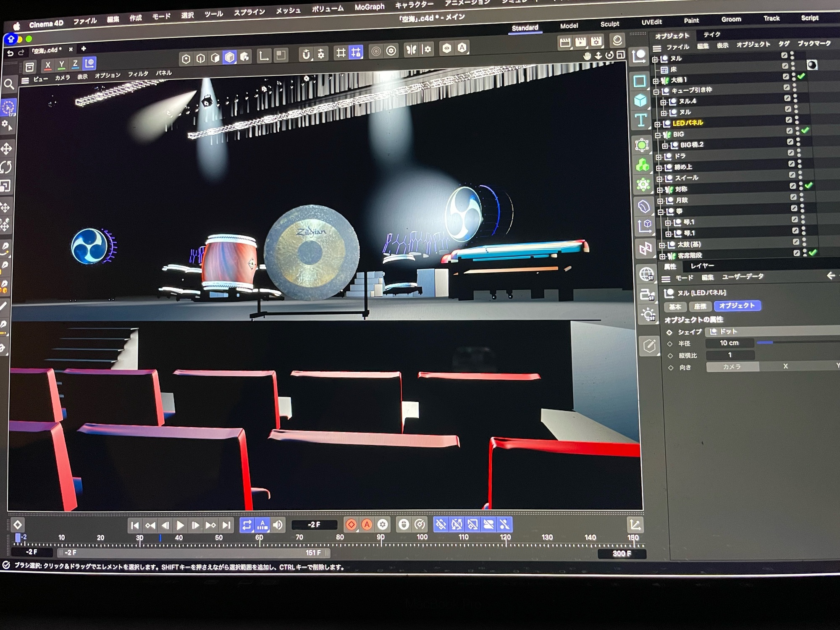Toggle green checkmark for 対称 object
The width and height of the screenshot is (840, 630).
pyautogui.click(x=809, y=185)
